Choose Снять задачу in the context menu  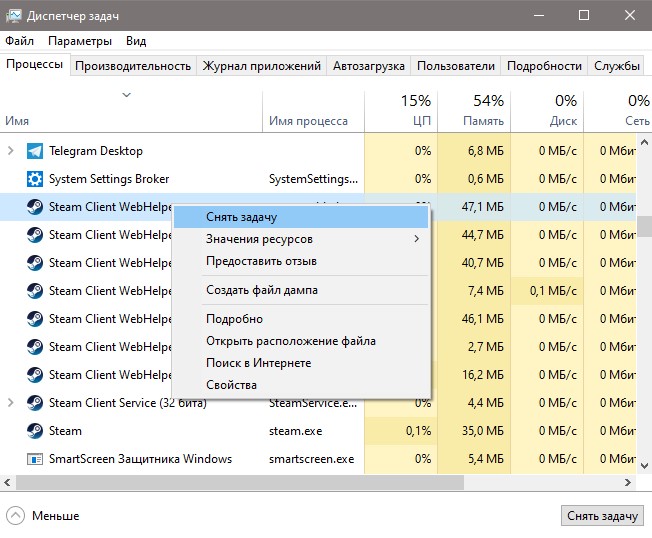point(301,217)
